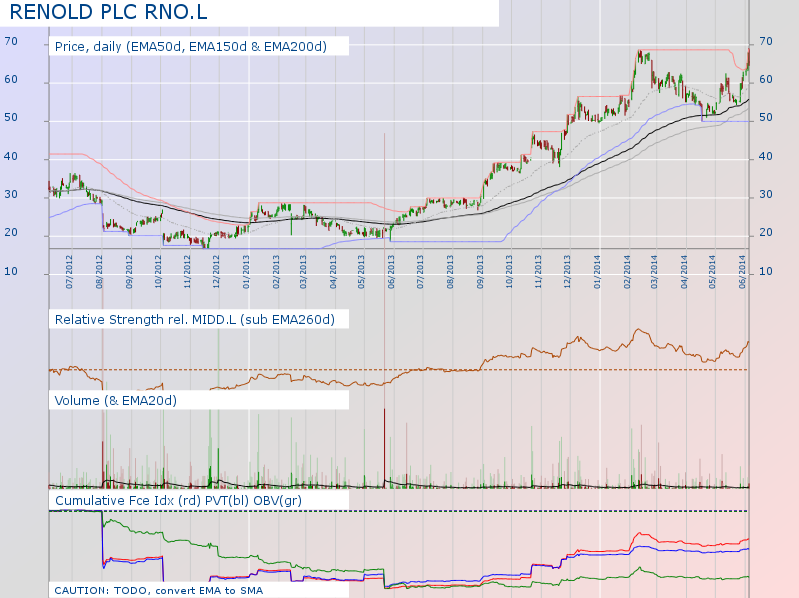
Task: Select the 03/2014 date axis label
Action: click(654, 272)
